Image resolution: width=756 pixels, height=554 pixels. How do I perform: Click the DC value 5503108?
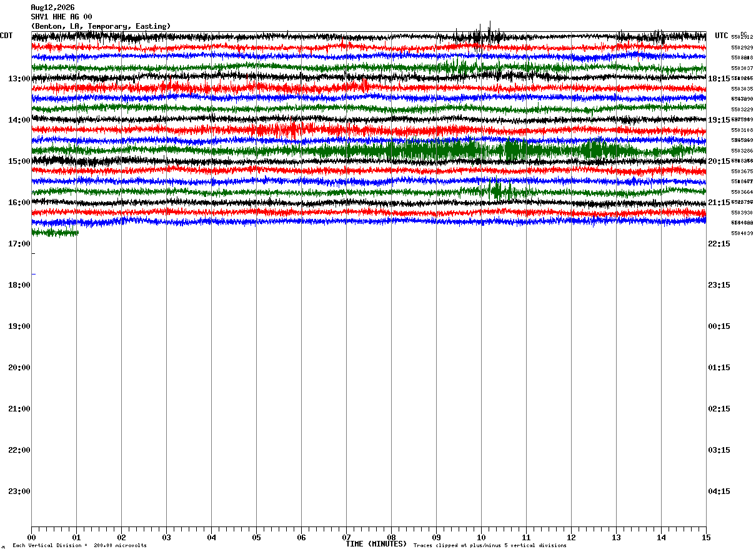tap(742, 130)
